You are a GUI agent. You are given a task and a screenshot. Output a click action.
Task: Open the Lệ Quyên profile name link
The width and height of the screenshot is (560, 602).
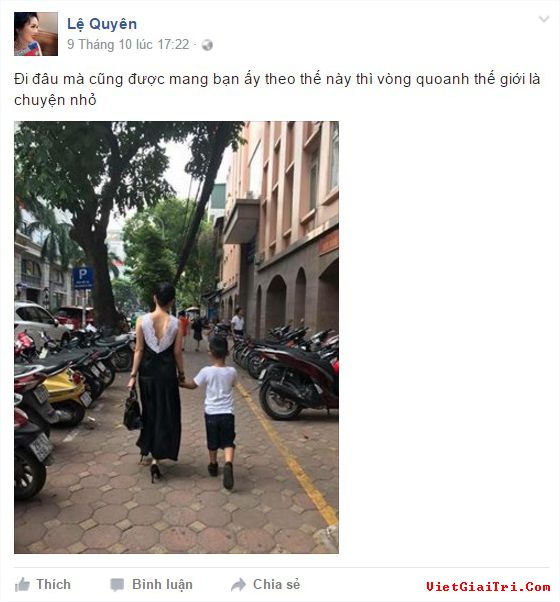(102, 24)
